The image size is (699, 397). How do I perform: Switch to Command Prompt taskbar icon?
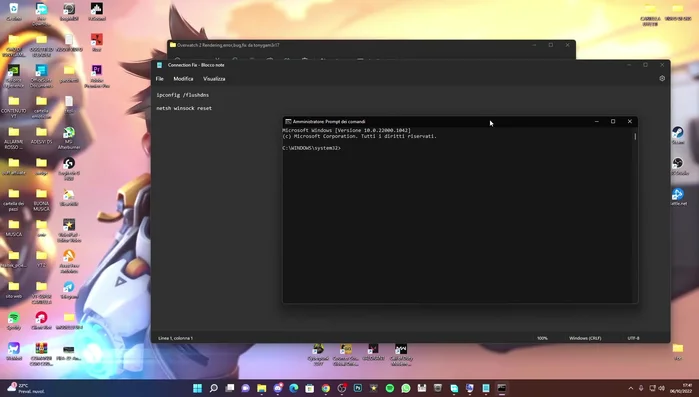click(x=502, y=388)
